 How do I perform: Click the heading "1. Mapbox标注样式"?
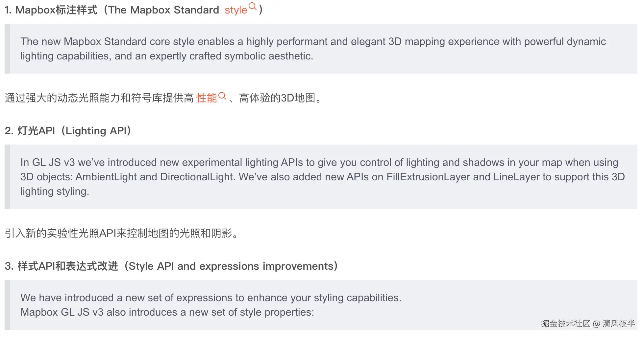[x=51, y=10]
